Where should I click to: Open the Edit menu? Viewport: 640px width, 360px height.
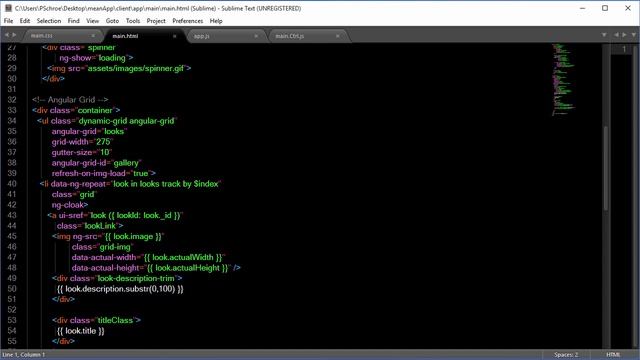click(x=25, y=21)
